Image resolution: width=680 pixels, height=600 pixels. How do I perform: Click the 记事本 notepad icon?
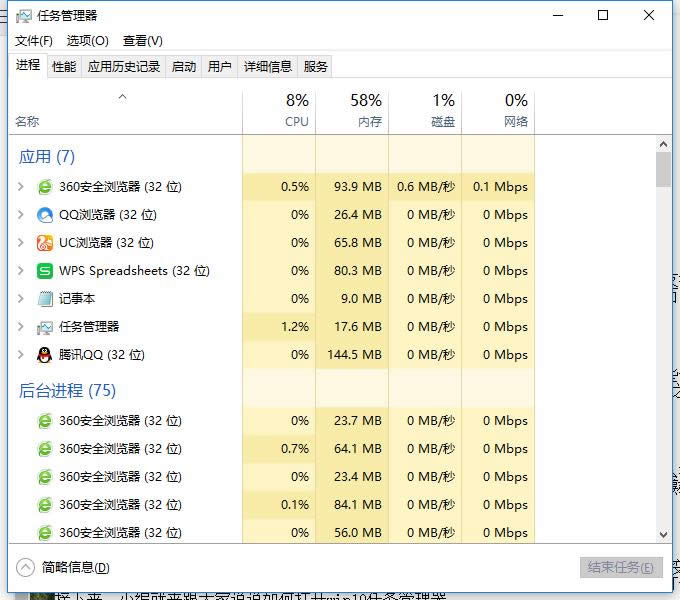[x=45, y=299]
